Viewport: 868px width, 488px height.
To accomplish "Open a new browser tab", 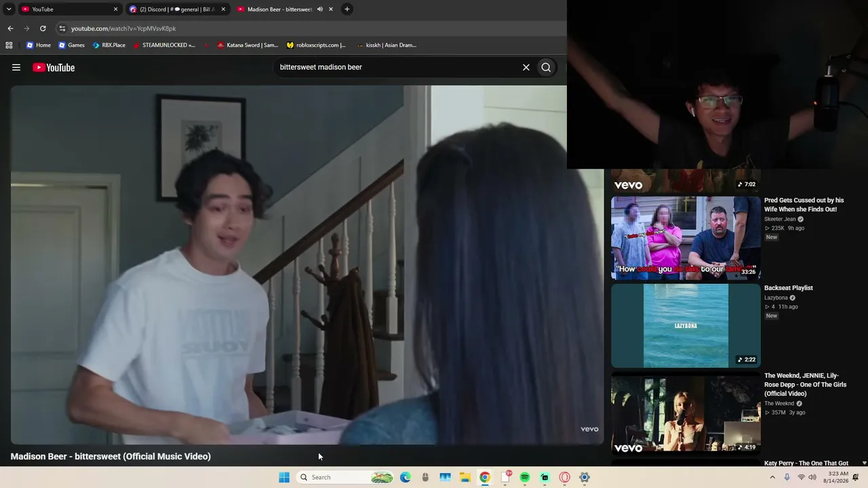I will click(347, 9).
